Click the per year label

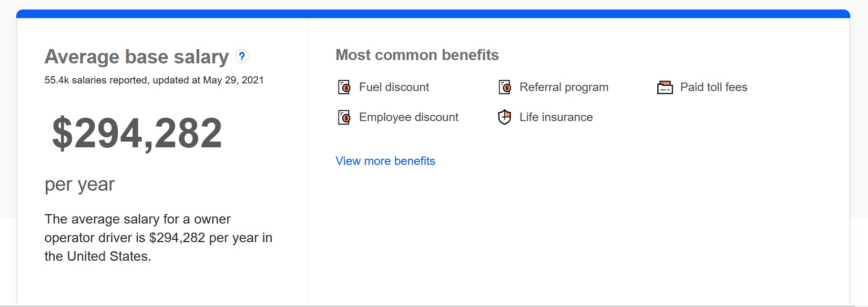[80, 185]
